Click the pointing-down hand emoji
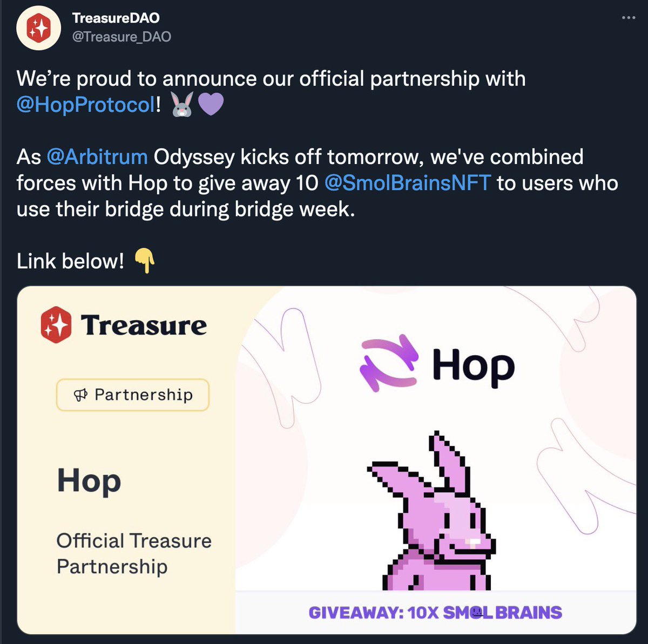The width and height of the screenshot is (648, 644). click(144, 261)
